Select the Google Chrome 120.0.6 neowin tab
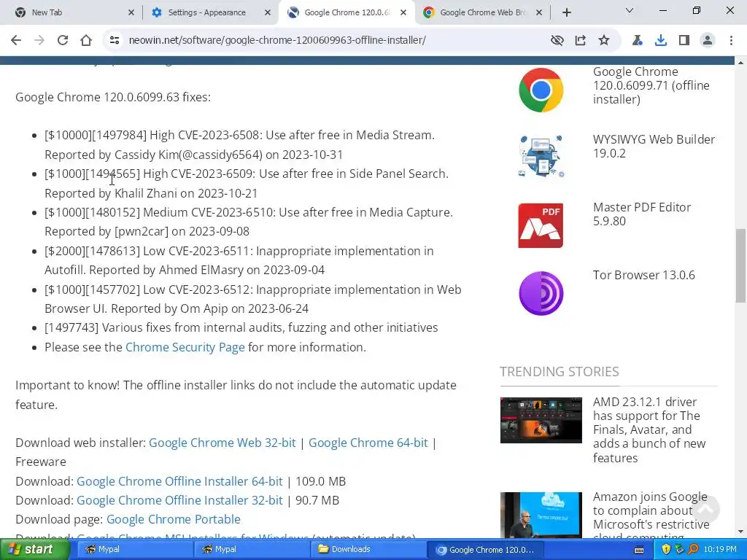Screen dimensions: 747x560 (347, 12)
